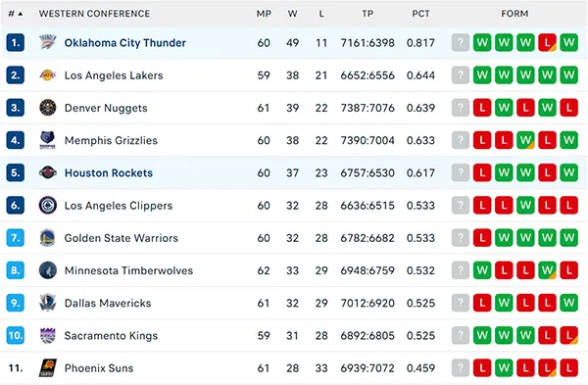Sort the table by W column header
The height and width of the screenshot is (385, 588).
(292, 14)
